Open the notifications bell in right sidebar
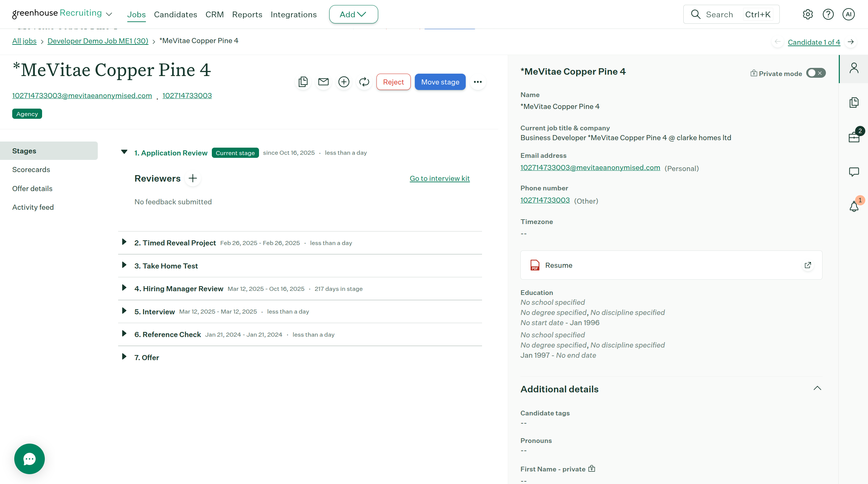The image size is (868, 484). tap(854, 206)
